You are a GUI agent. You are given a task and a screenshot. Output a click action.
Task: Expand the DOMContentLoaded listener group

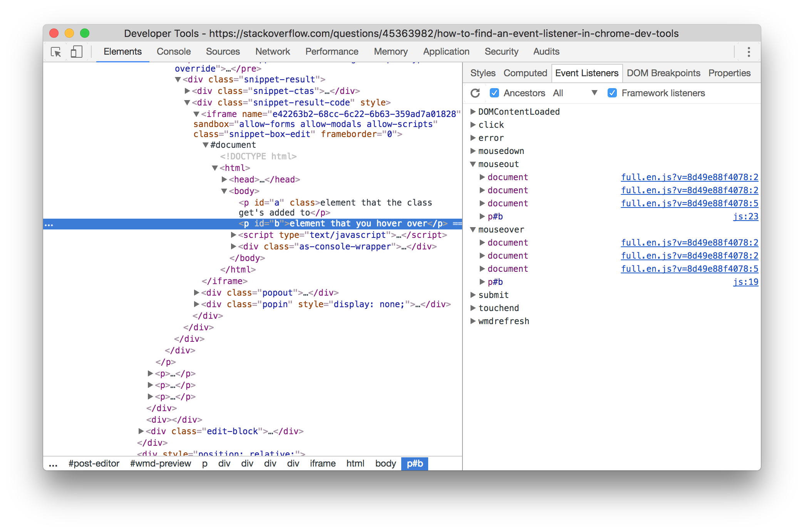pos(473,112)
